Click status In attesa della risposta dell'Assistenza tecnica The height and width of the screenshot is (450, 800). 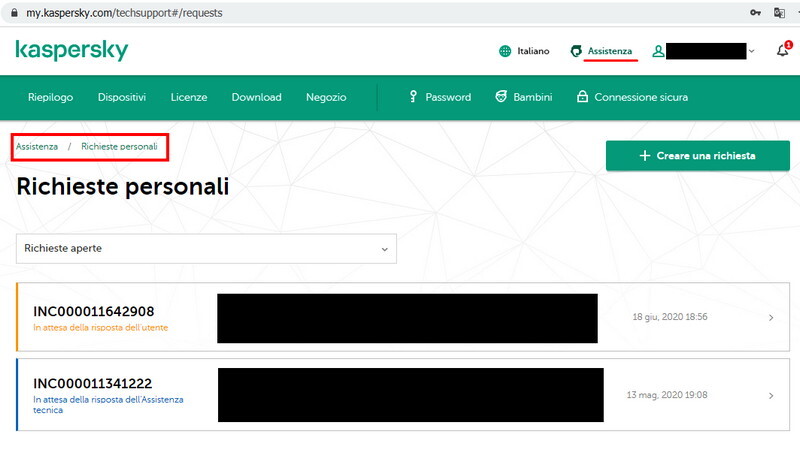(108, 405)
